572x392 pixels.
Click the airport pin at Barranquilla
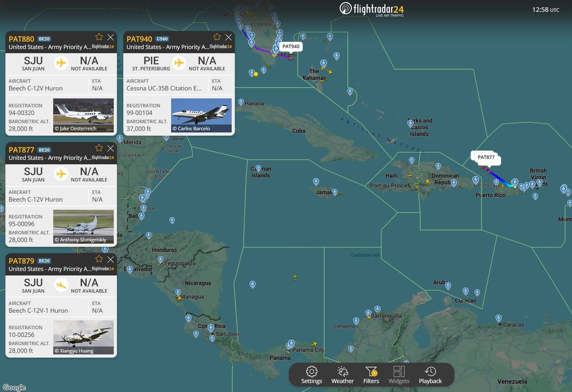pos(368,313)
